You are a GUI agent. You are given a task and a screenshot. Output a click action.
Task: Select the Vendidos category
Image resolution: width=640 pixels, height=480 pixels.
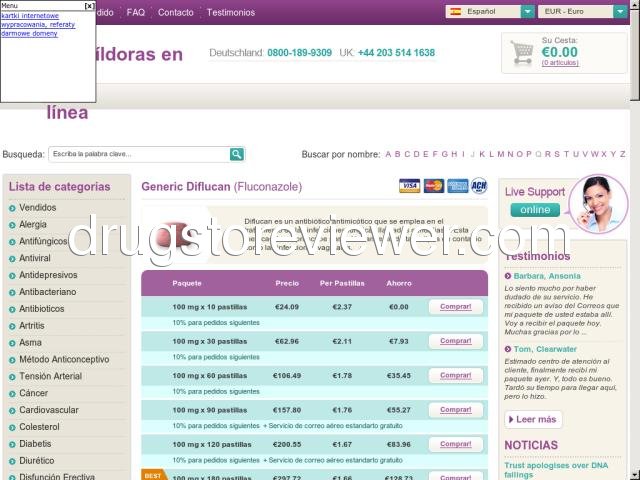[x=38, y=207]
